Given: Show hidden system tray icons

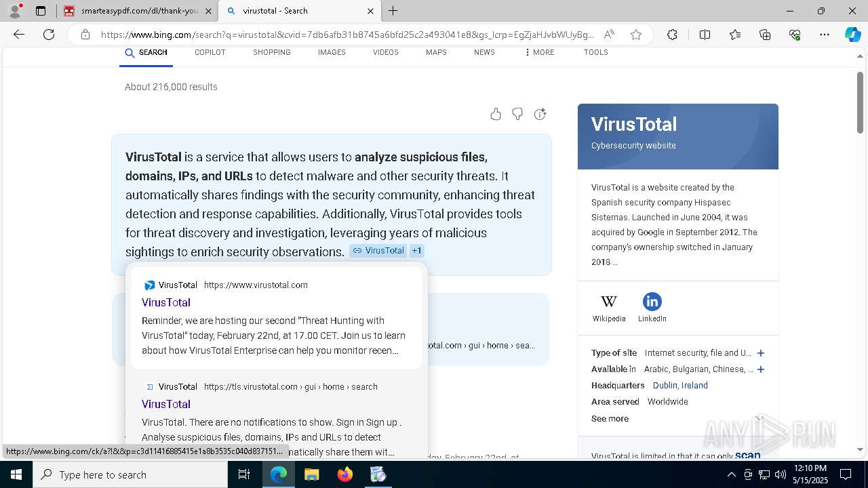Looking at the screenshot, I should [x=732, y=474].
